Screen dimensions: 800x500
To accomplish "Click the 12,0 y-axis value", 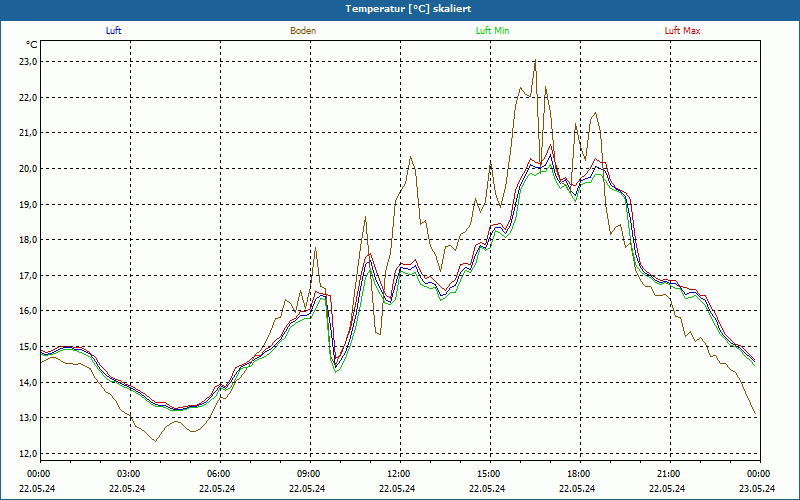I will pos(29,453).
